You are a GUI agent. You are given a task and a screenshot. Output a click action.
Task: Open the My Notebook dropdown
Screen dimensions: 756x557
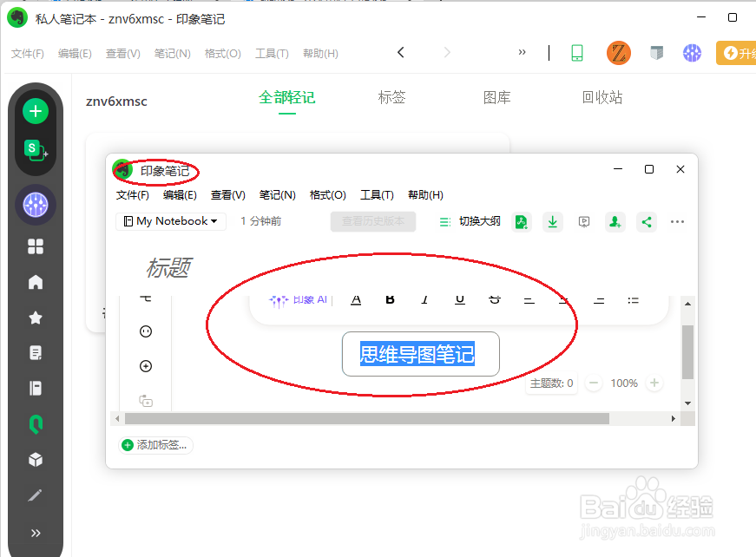click(170, 221)
